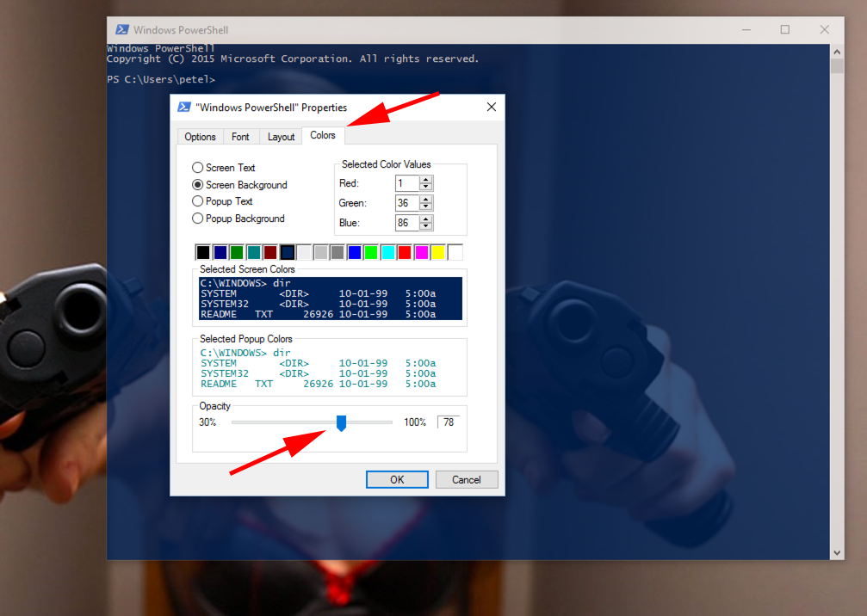Image resolution: width=867 pixels, height=616 pixels.
Task: Increase the Blue value with up arrow
Action: point(426,219)
